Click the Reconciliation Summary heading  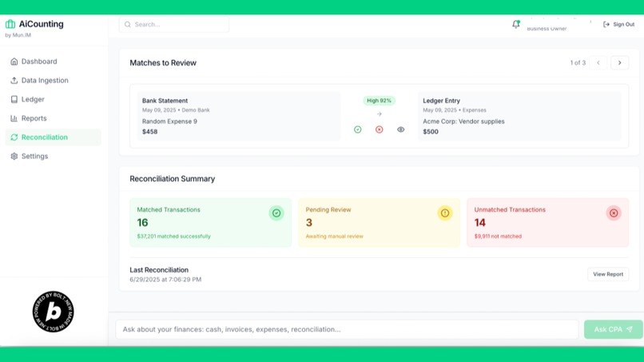point(173,179)
